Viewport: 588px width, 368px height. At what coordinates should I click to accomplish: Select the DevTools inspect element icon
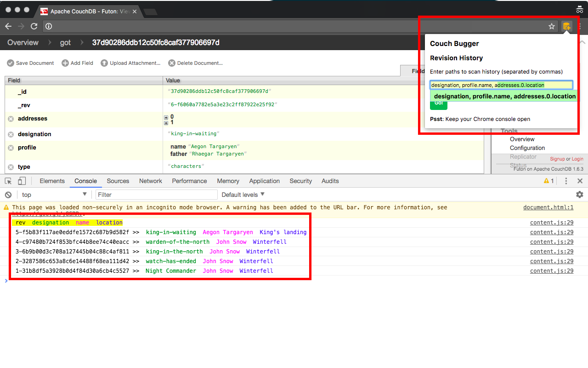8,181
